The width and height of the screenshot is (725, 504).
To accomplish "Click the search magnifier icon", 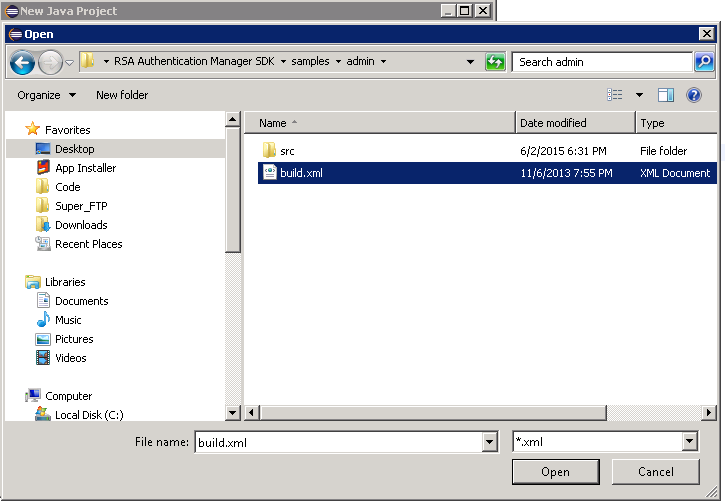I will (704, 62).
